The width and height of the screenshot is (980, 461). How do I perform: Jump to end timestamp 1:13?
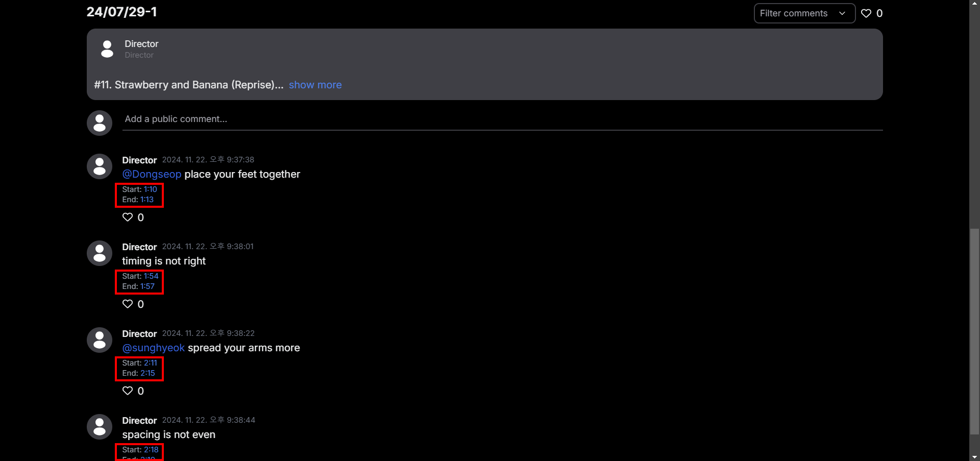pos(147,200)
